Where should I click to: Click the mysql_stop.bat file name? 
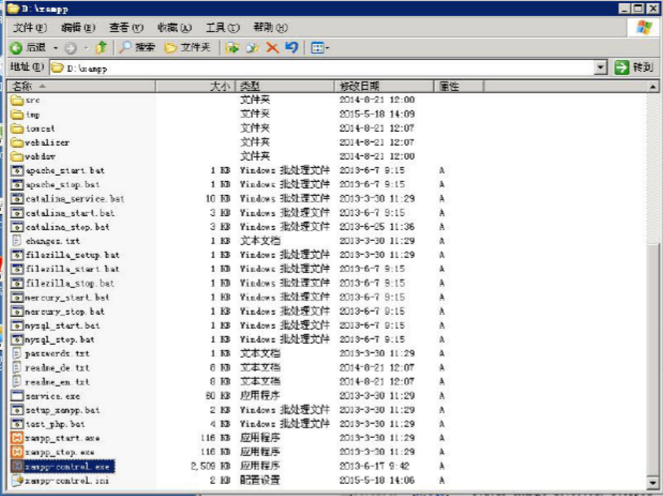pos(60,340)
